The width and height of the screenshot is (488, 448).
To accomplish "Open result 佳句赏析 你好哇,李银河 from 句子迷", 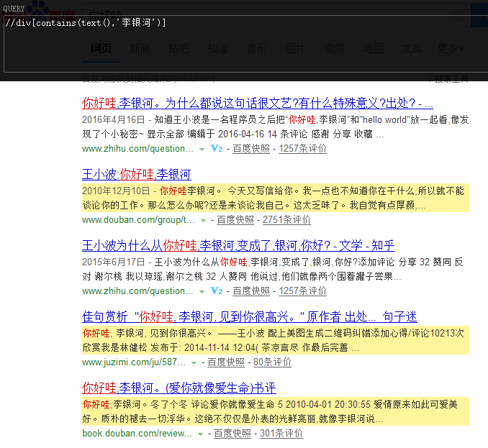I will (249, 316).
